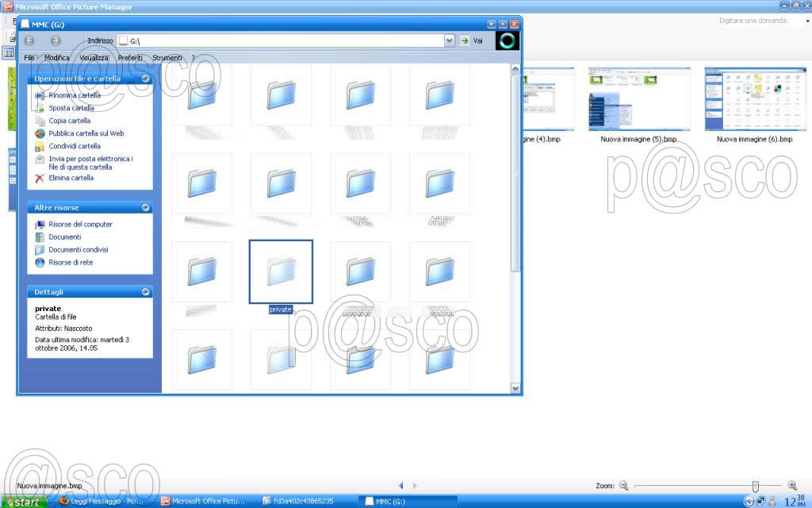Open the address bar dropdown

point(450,40)
